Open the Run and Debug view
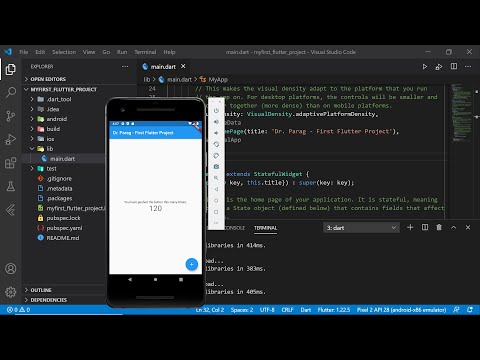 [x=11, y=139]
